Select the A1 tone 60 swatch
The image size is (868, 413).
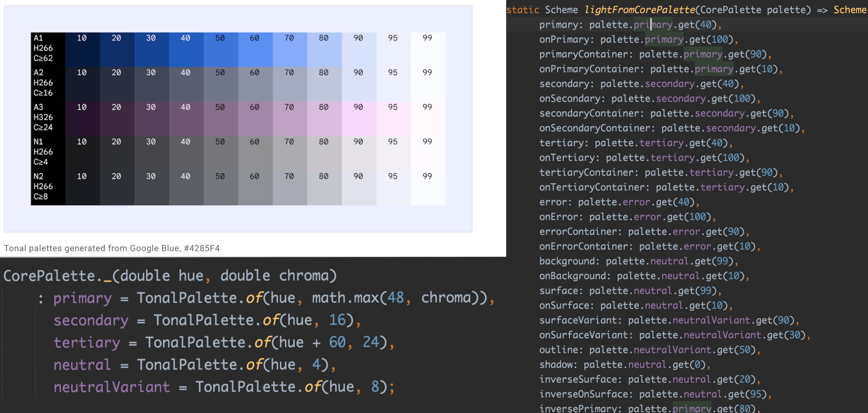point(255,49)
